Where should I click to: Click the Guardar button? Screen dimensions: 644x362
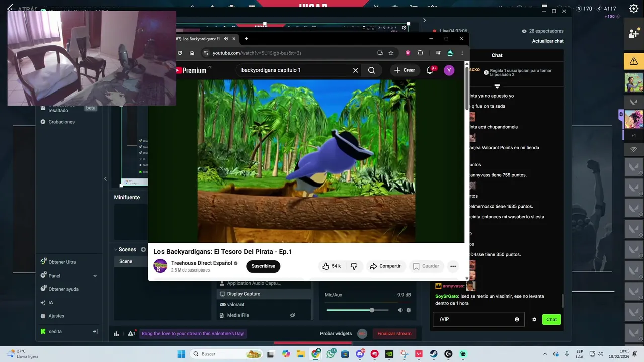tap(426, 266)
